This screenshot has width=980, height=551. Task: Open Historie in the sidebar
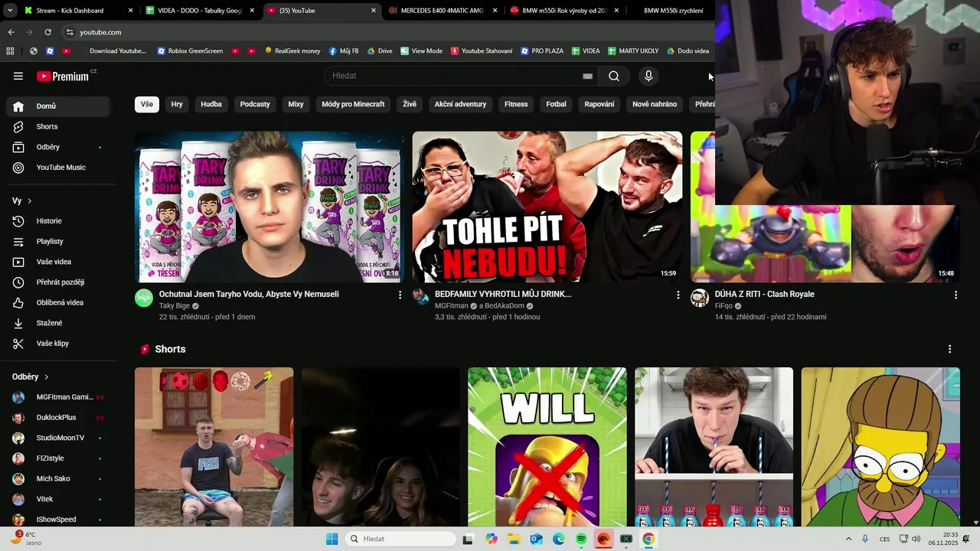click(58, 221)
